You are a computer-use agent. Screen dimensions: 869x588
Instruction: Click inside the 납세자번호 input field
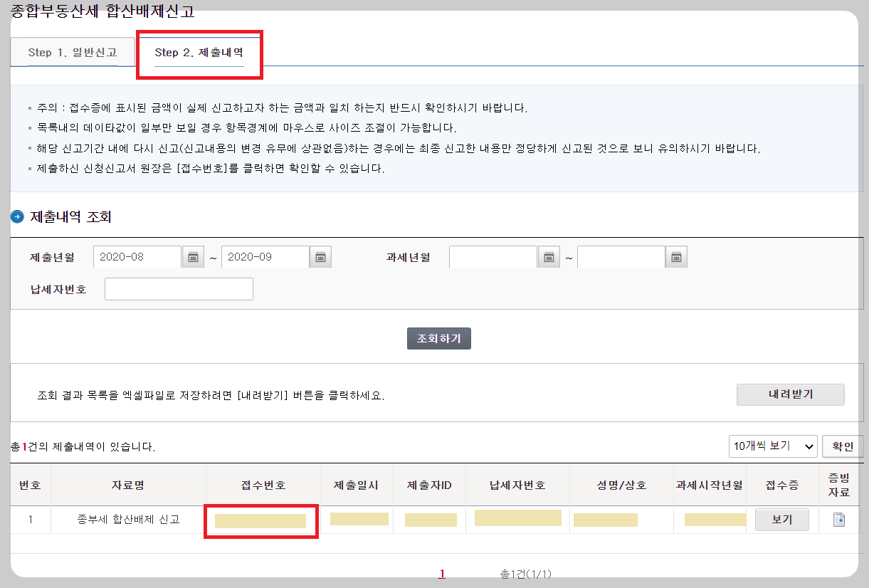pyautogui.click(x=178, y=288)
